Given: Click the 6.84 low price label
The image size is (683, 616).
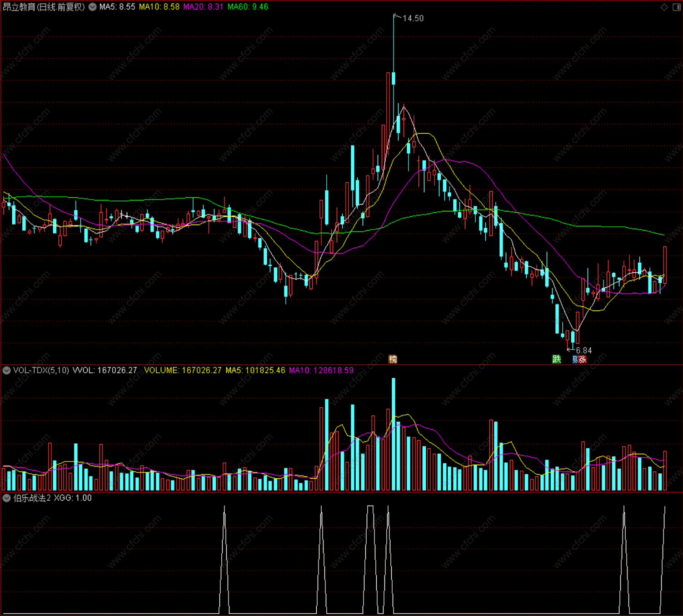Looking at the screenshot, I should pos(584,351).
